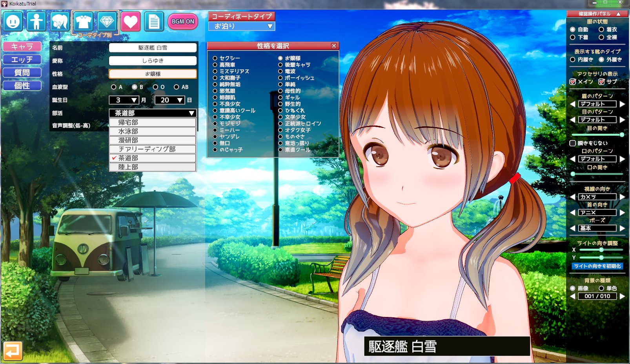Previous neck direction left arrow

[572, 213]
